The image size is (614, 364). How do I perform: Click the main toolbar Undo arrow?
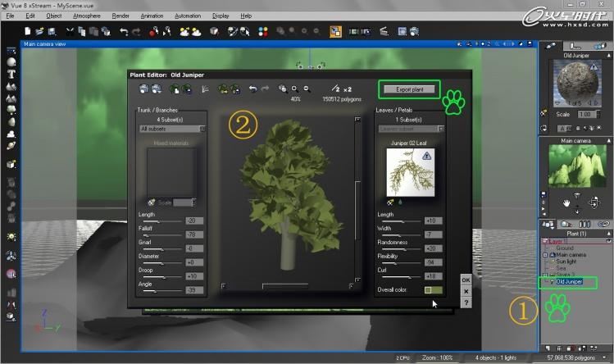[124, 31]
